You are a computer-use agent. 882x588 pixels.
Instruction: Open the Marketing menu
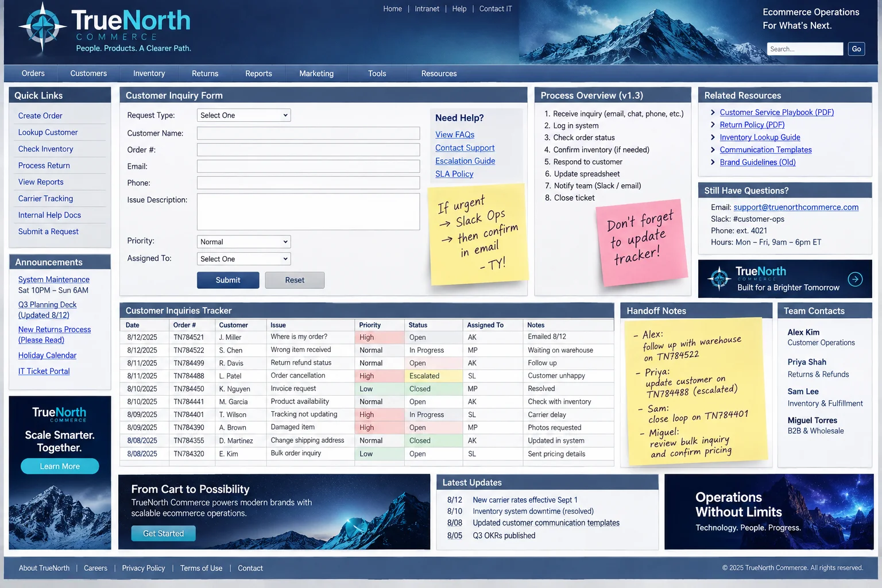(x=316, y=73)
